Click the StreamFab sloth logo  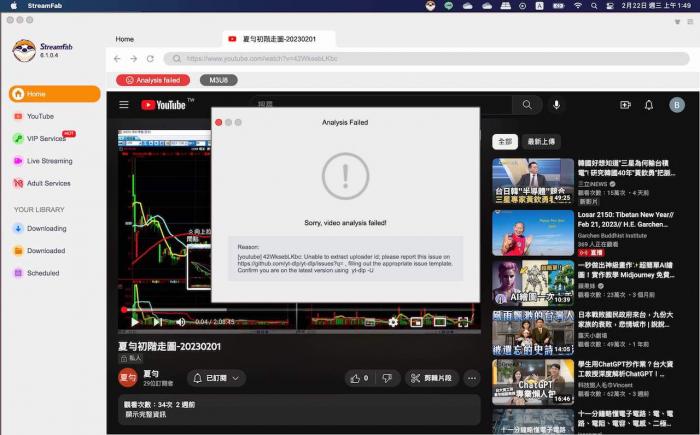click(x=24, y=50)
